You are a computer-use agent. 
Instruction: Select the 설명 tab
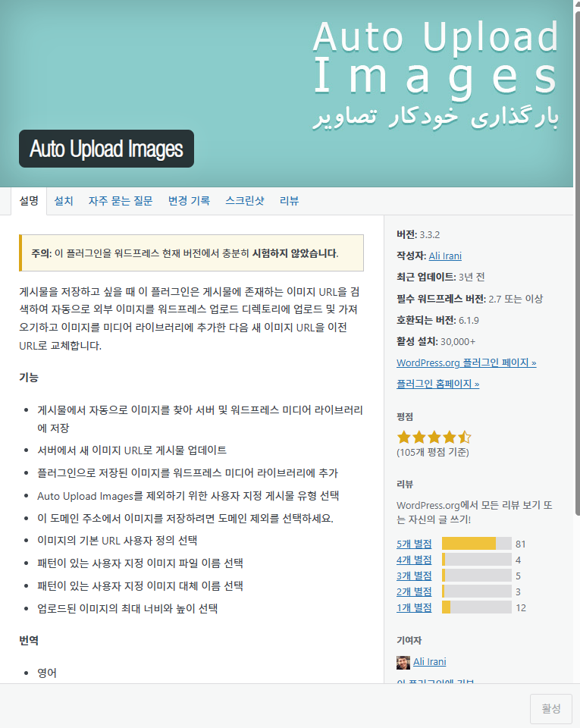pos(29,201)
